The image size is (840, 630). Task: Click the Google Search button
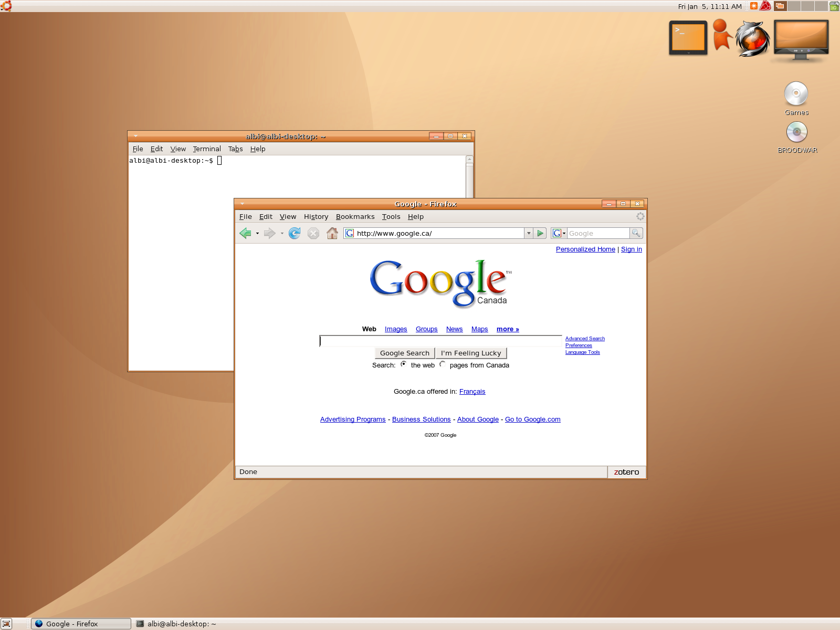(405, 353)
